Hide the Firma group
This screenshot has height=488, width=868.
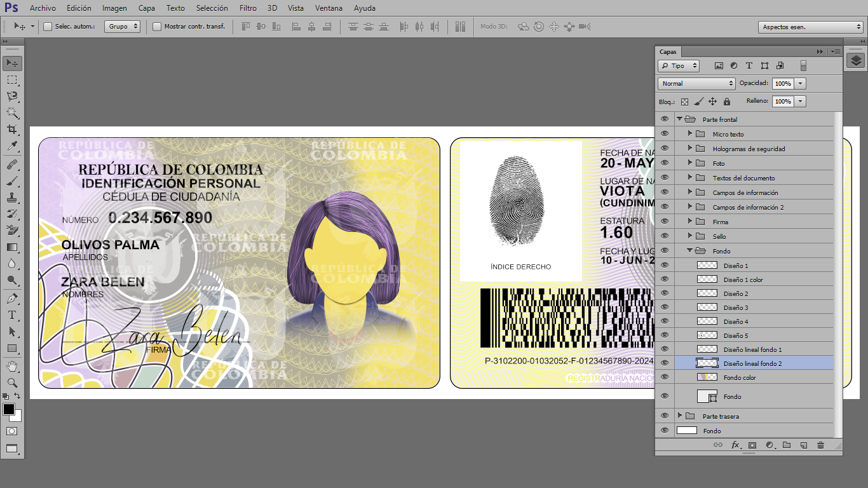coord(665,221)
